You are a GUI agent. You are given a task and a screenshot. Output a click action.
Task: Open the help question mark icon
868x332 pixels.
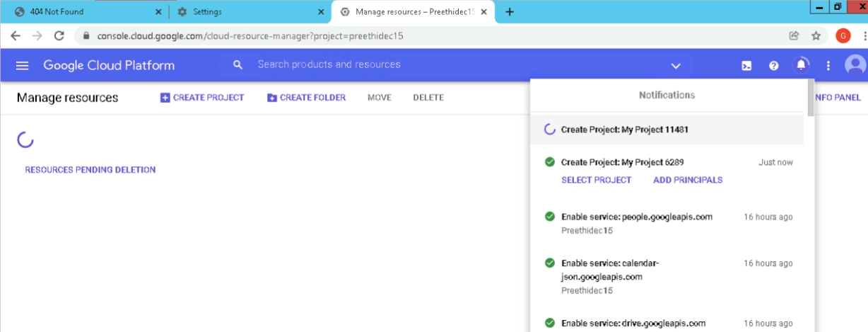pos(774,65)
